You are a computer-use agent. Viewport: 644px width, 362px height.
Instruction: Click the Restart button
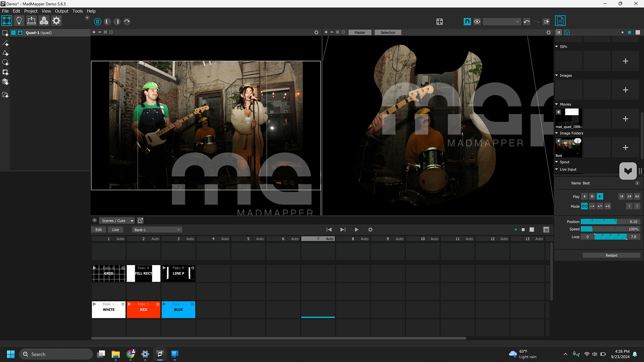(611, 255)
